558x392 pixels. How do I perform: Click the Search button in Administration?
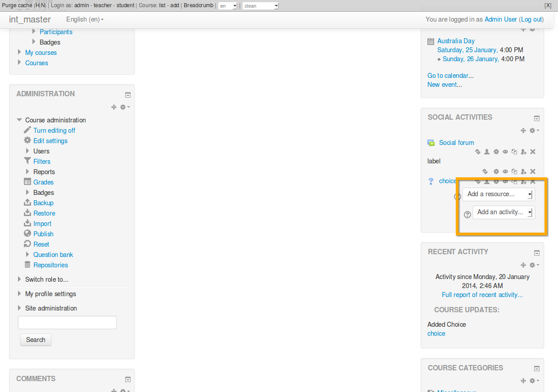pos(36,340)
